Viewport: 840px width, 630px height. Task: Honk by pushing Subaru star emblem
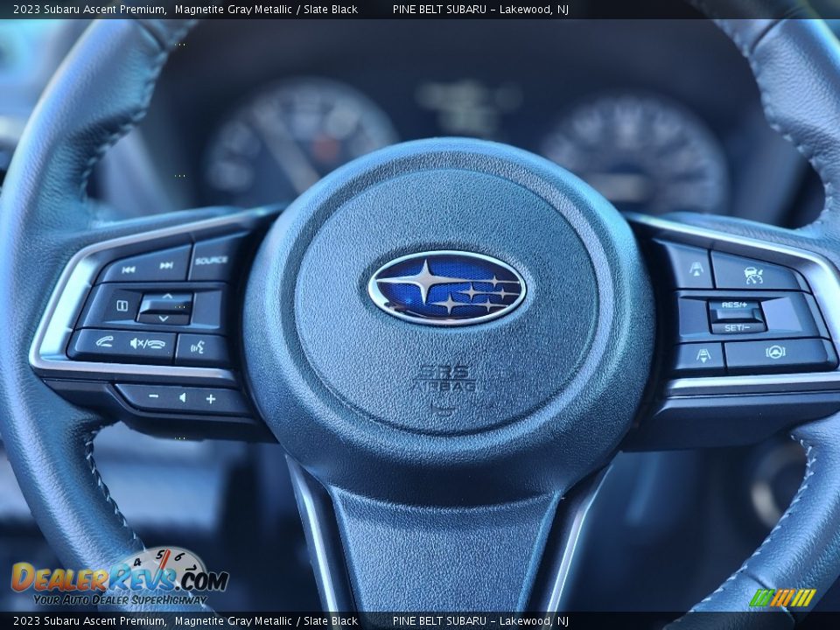coord(447,288)
